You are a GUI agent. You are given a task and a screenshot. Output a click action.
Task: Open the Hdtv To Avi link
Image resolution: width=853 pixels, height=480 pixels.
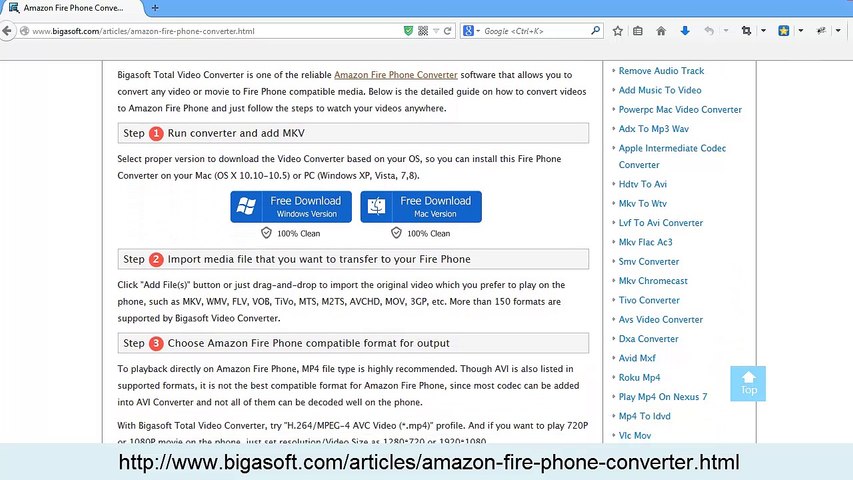point(642,184)
